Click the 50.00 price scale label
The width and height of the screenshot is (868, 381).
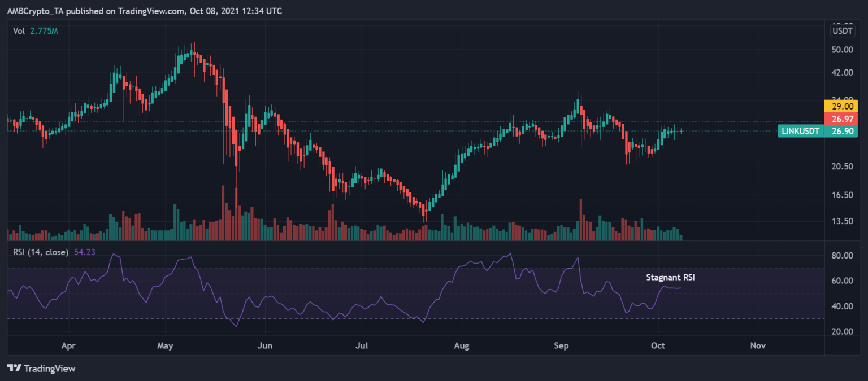pyautogui.click(x=842, y=50)
